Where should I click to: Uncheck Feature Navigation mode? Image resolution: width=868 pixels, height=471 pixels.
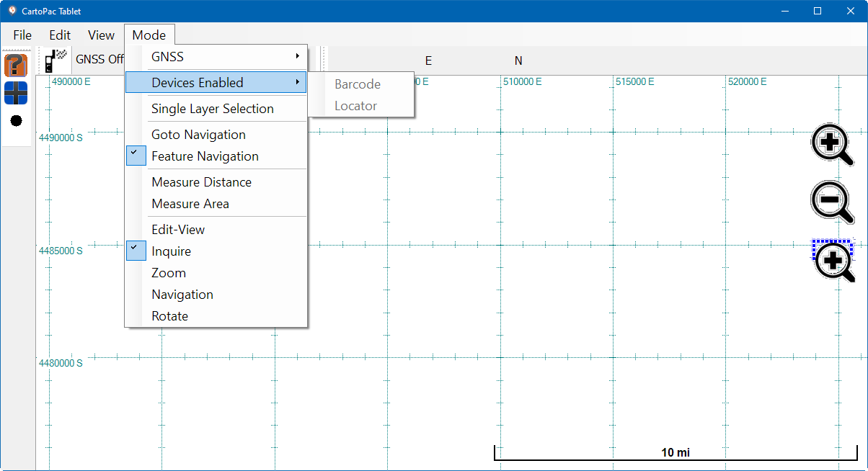pyautogui.click(x=205, y=156)
